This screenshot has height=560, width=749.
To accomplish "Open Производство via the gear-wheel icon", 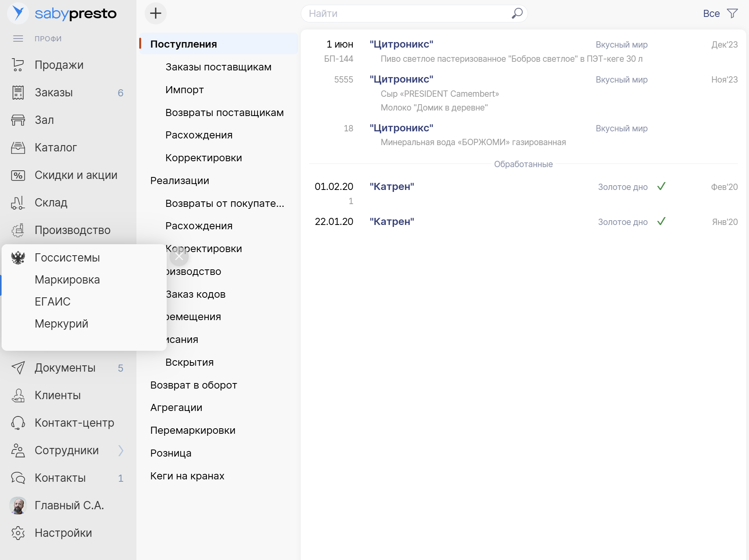I will coord(18,230).
